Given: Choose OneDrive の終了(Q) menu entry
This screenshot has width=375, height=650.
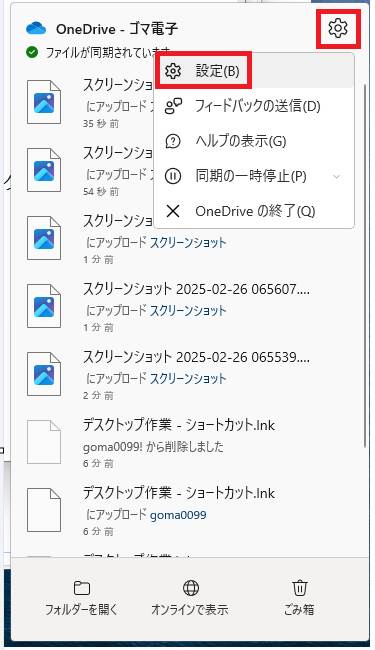Looking at the screenshot, I should pyautogui.click(x=254, y=211).
